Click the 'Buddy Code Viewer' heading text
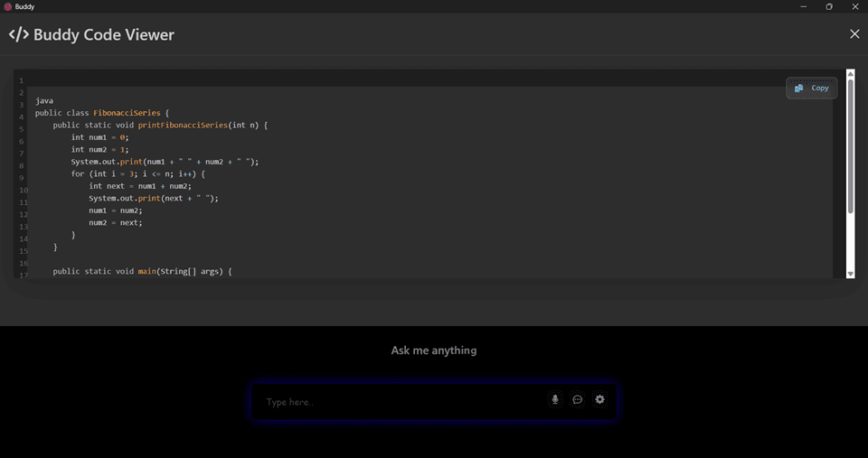The height and width of the screenshot is (458, 868). point(103,34)
